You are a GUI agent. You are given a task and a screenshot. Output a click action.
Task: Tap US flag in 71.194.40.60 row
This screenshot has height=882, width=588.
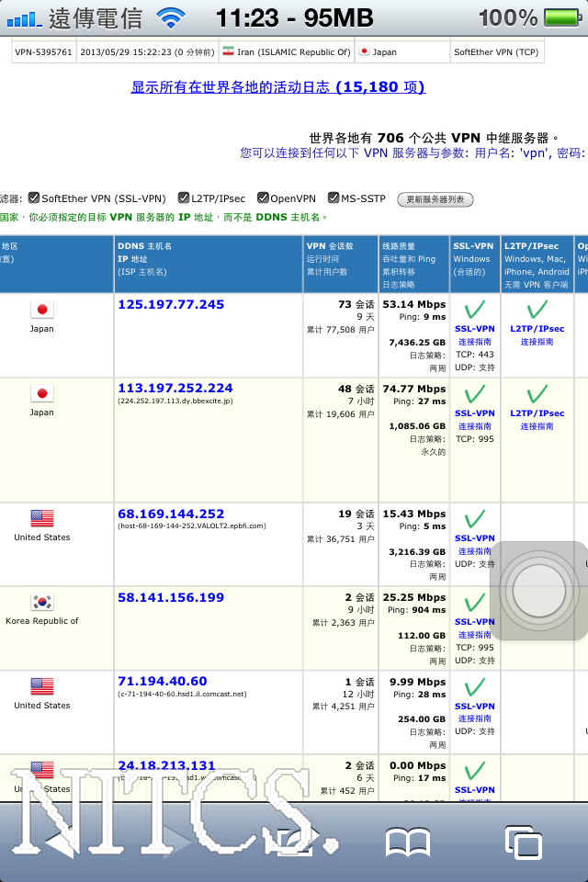[42, 686]
